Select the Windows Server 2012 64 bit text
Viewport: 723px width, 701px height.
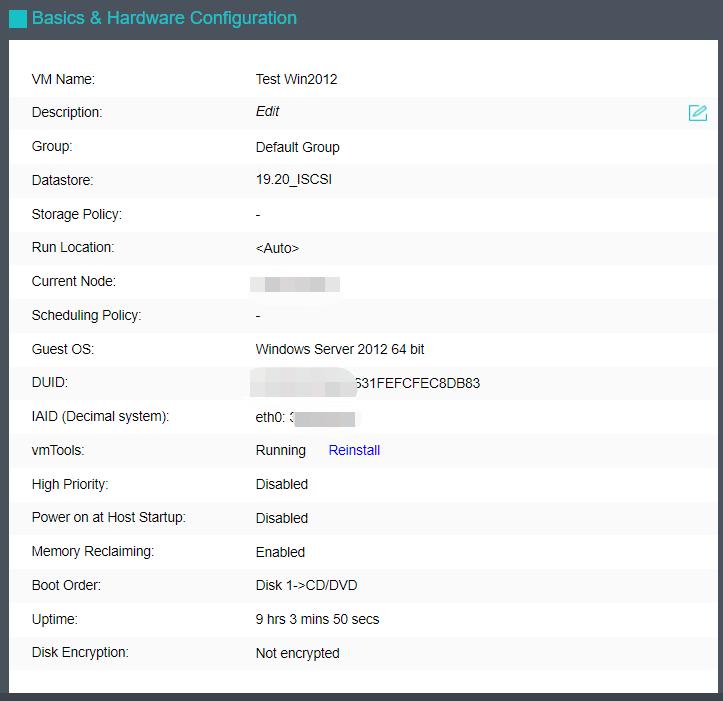[x=340, y=349]
